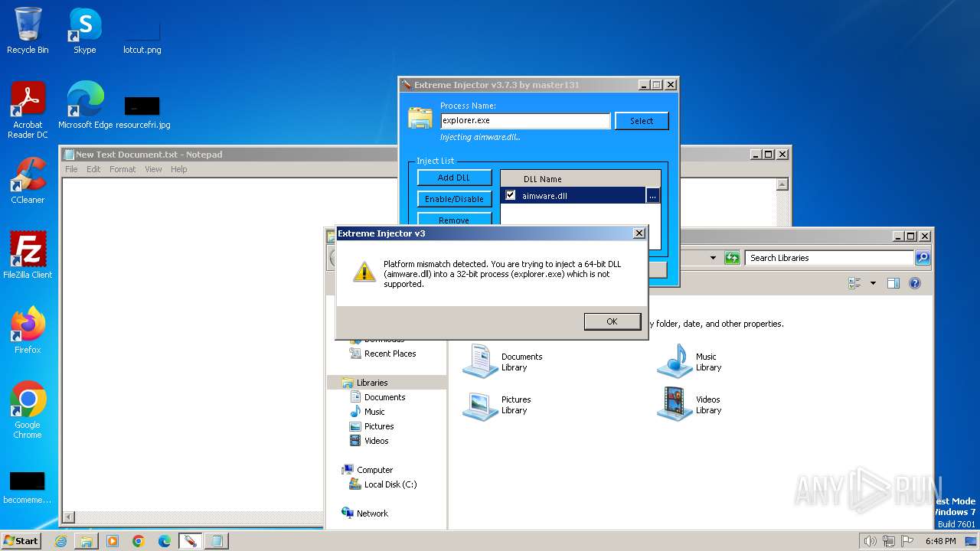This screenshot has height=551, width=980.
Task: Open Explorer help question mark icon
Action: click(914, 283)
